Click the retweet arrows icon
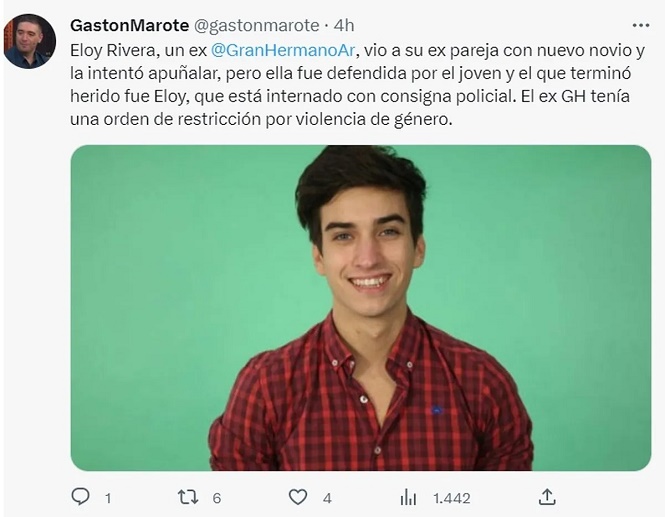This screenshot has width=665, height=517. (188, 497)
